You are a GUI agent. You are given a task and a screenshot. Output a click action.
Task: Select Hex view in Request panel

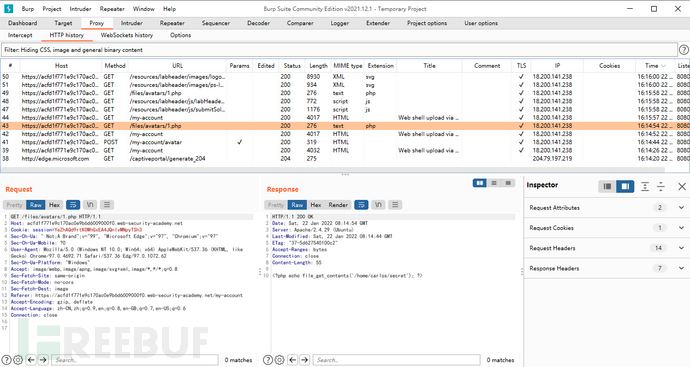[x=55, y=205]
